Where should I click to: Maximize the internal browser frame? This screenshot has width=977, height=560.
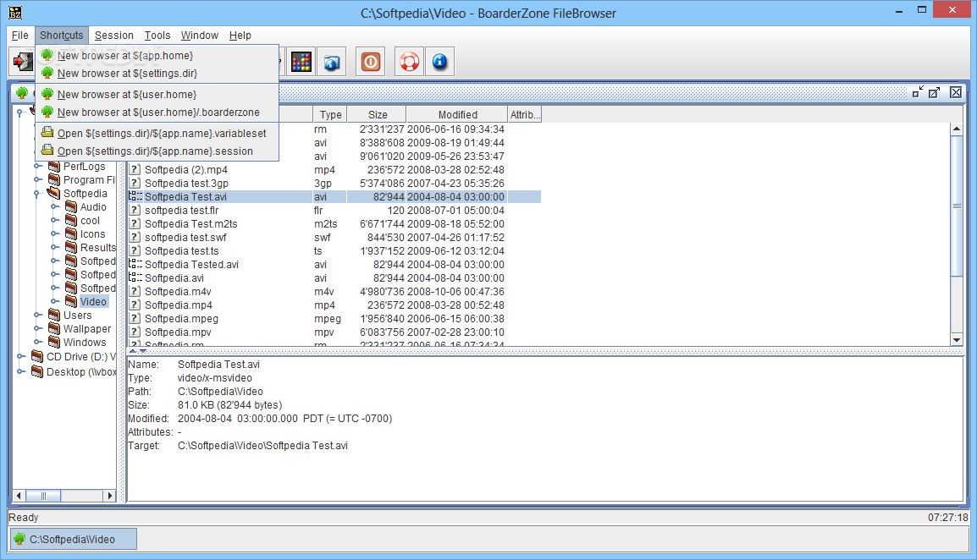[x=934, y=92]
